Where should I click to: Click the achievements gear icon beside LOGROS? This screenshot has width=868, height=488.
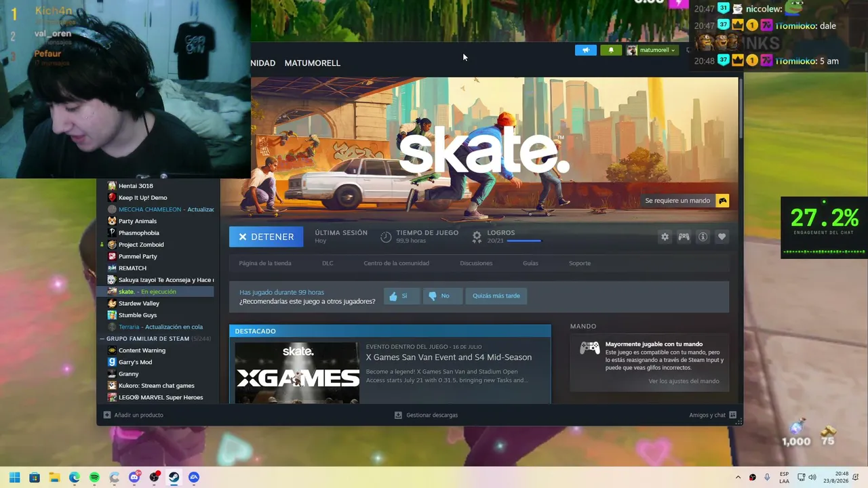(x=477, y=237)
